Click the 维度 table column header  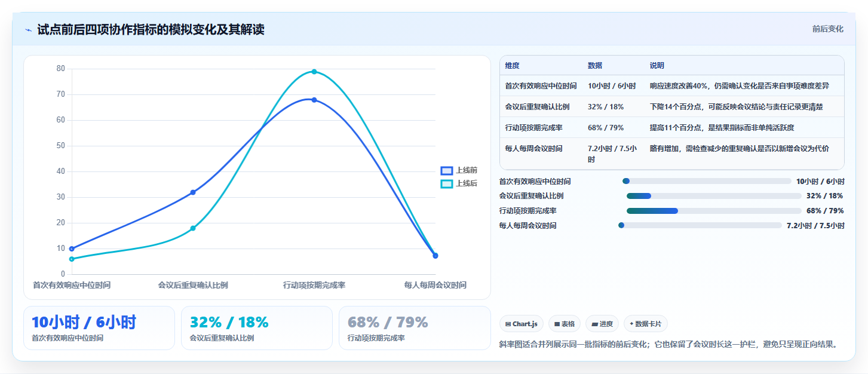coord(512,66)
